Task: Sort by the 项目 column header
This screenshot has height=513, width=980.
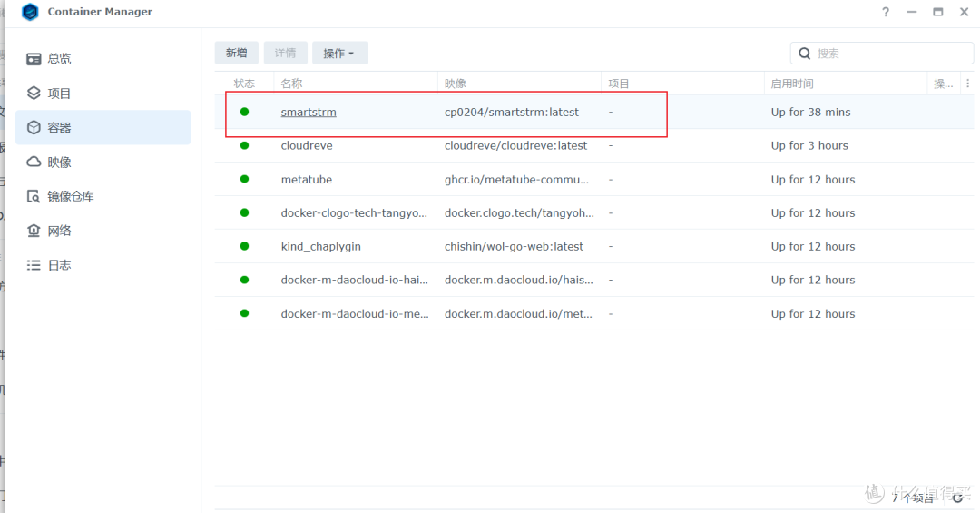Action: [x=682, y=84]
